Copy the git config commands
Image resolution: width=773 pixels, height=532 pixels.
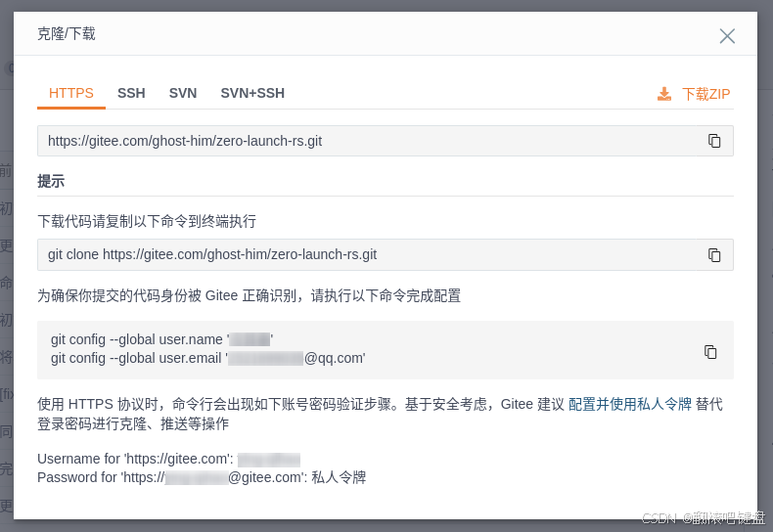(710, 352)
